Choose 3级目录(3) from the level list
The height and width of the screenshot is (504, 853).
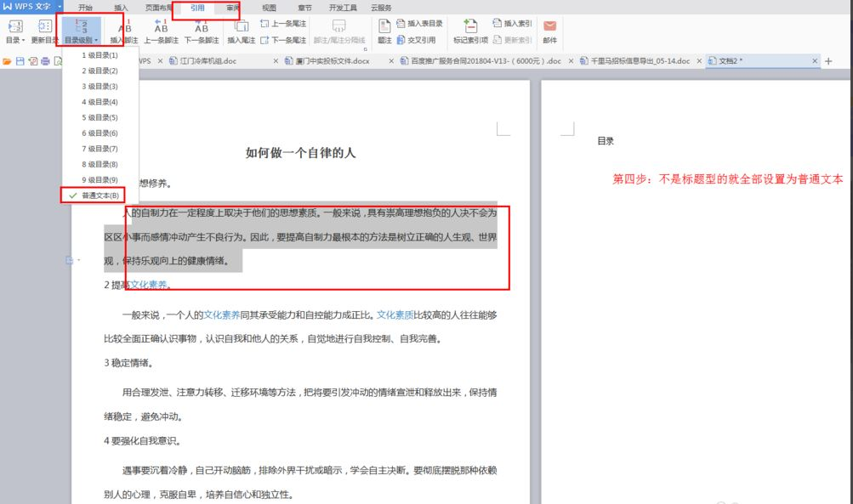click(x=100, y=86)
